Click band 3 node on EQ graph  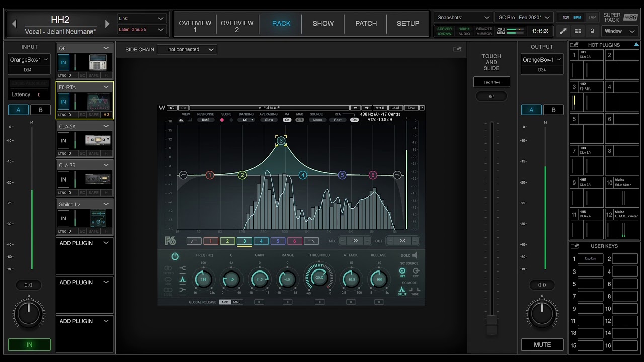point(281,141)
